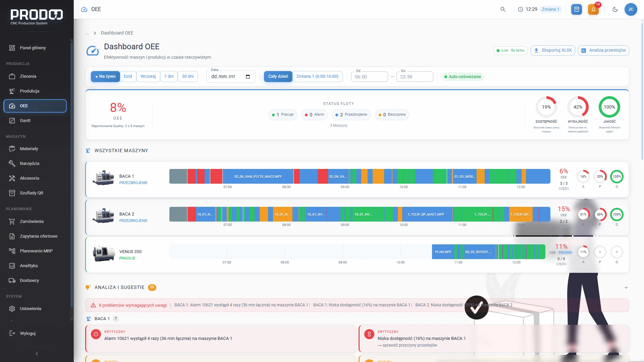Select Zmiana 1 (6:00-16:00) shift filter

click(317, 76)
